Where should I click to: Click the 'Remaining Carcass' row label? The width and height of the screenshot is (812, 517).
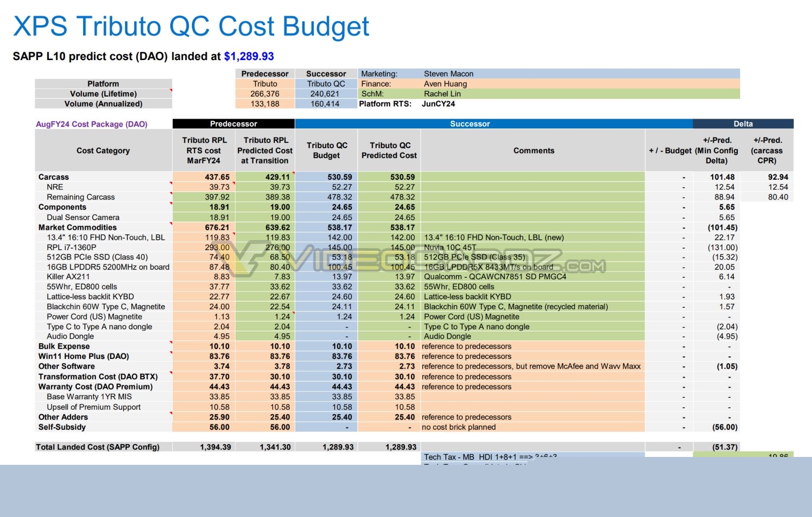click(81, 197)
